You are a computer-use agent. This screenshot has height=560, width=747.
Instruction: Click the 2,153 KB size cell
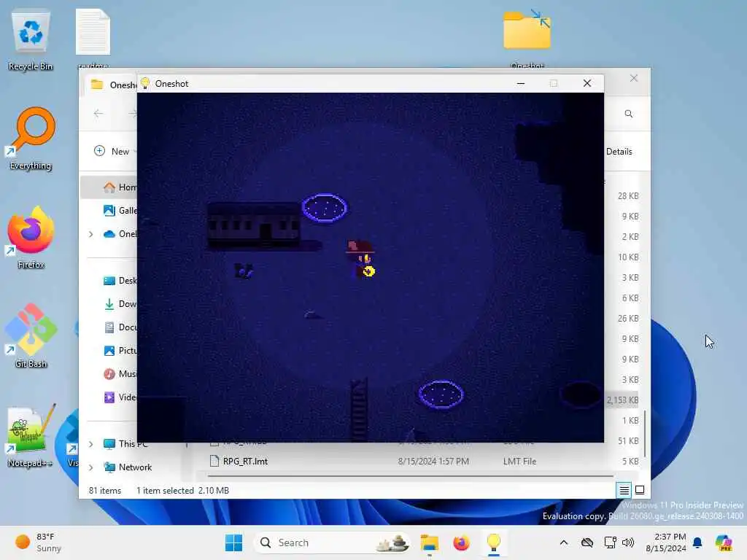622,400
